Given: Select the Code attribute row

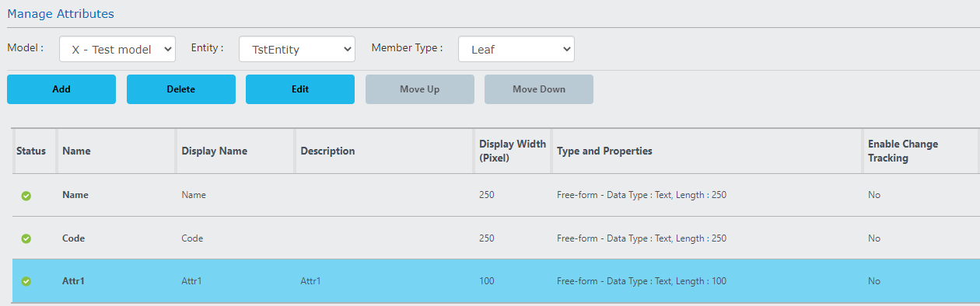Looking at the screenshot, I should tap(496, 238).
